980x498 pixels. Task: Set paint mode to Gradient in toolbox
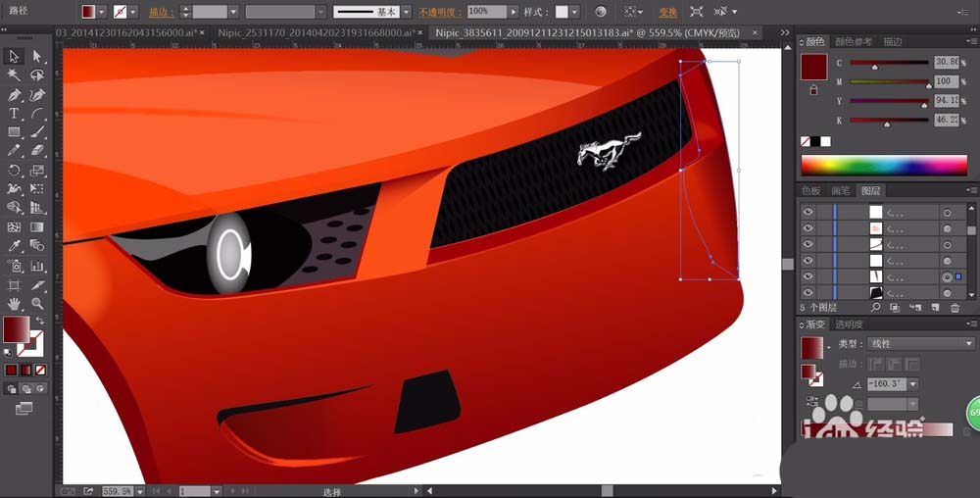pos(25,370)
